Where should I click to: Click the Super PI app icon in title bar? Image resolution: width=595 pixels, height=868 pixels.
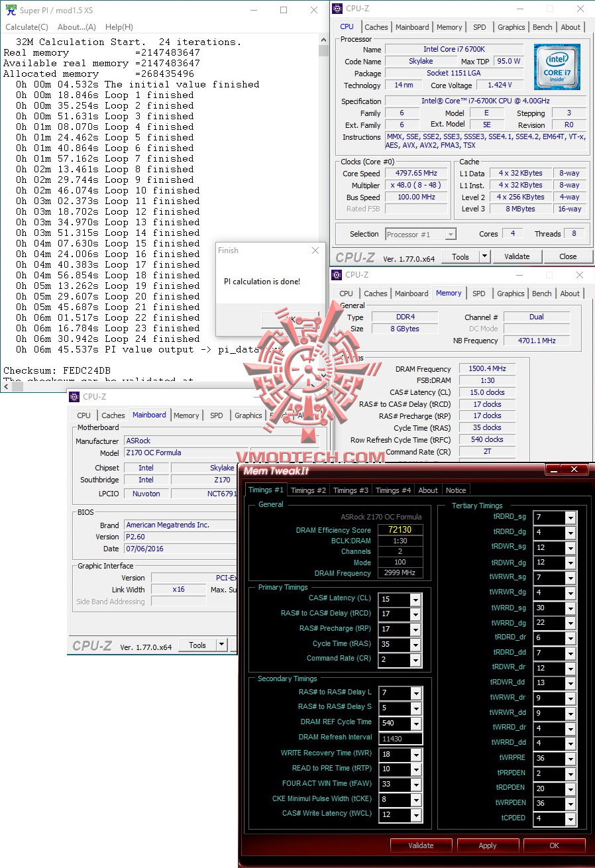click(x=11, y=11)
